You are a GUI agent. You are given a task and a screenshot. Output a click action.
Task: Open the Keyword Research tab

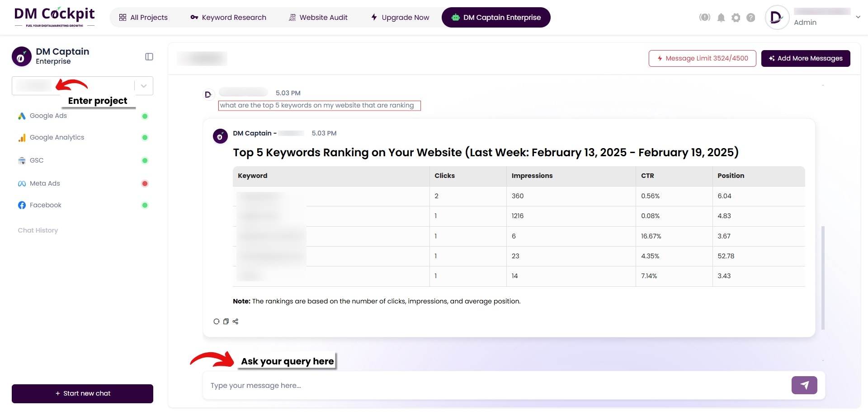(228, 18)
